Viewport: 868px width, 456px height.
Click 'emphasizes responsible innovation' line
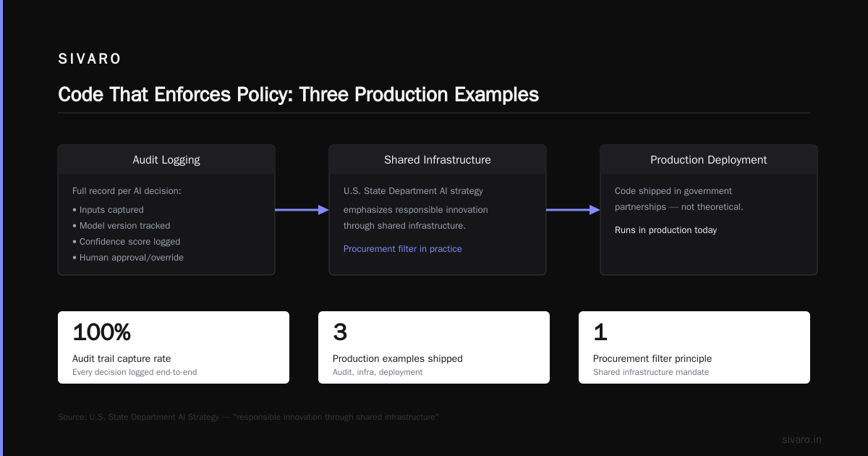click(416, 210)
